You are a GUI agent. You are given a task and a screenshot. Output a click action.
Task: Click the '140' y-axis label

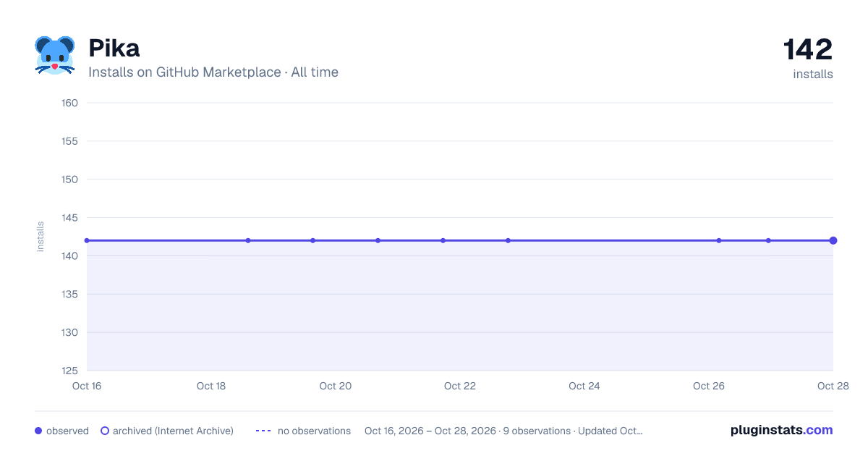[x=70, y=256]
